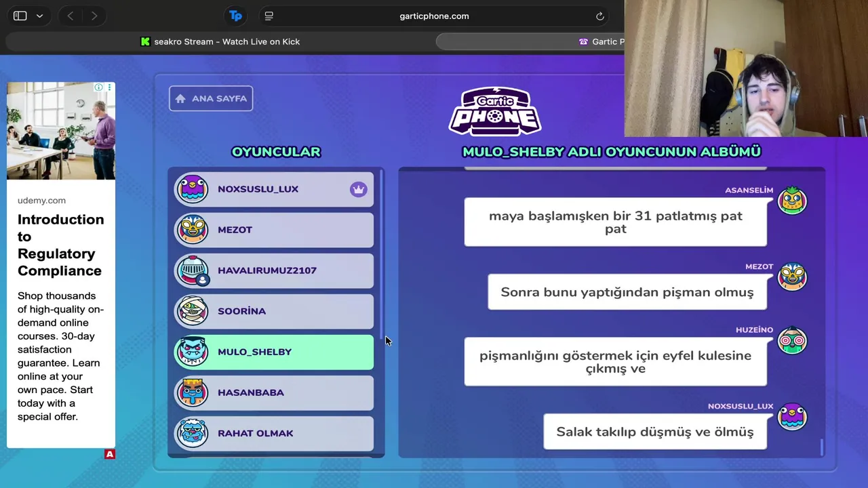
Task: Reload the page with the refresh icon
Action: (x=600, y=16)
